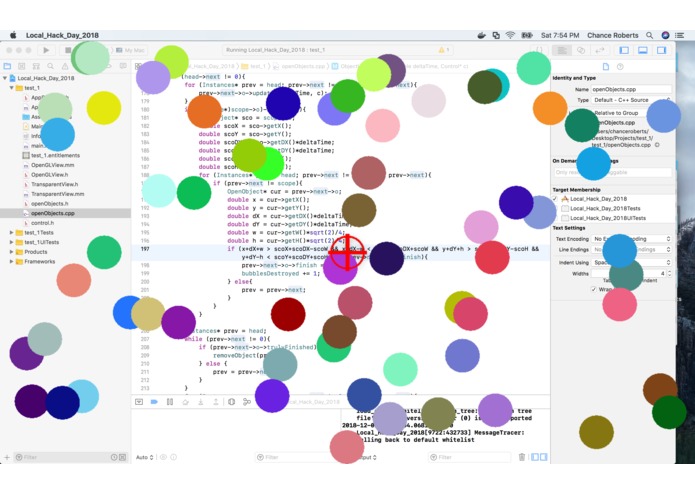The image size is (695, 494).
Task: Expand the test_1Tests folder
Action: tap(12, 232)
